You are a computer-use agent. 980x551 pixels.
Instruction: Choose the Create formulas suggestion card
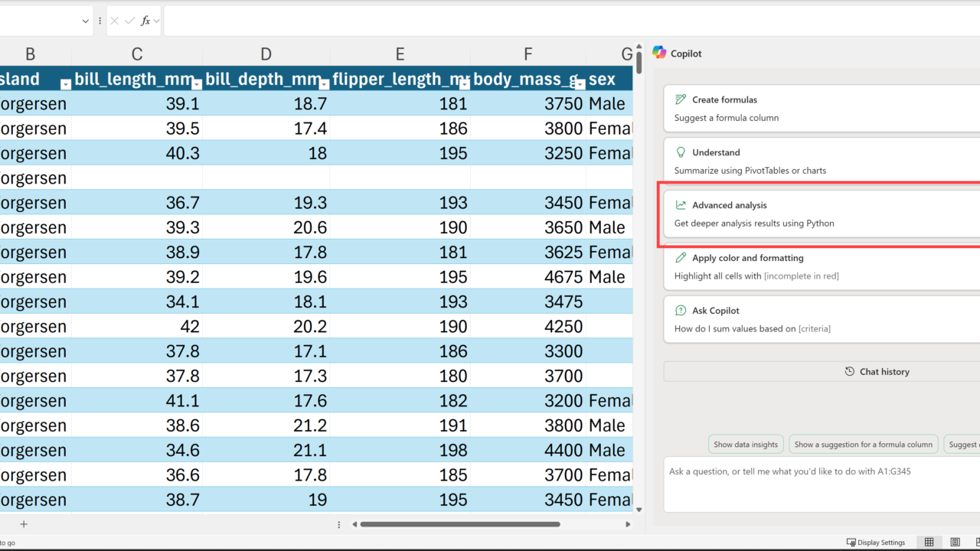tap(819, 109)
